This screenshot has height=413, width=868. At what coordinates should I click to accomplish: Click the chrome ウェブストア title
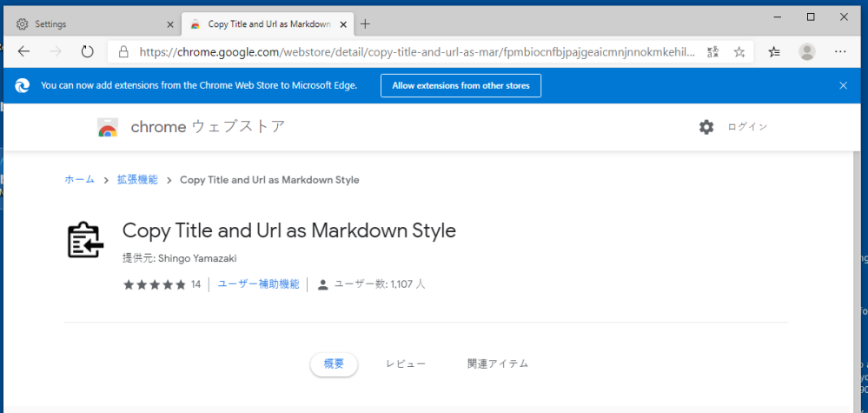208,127
